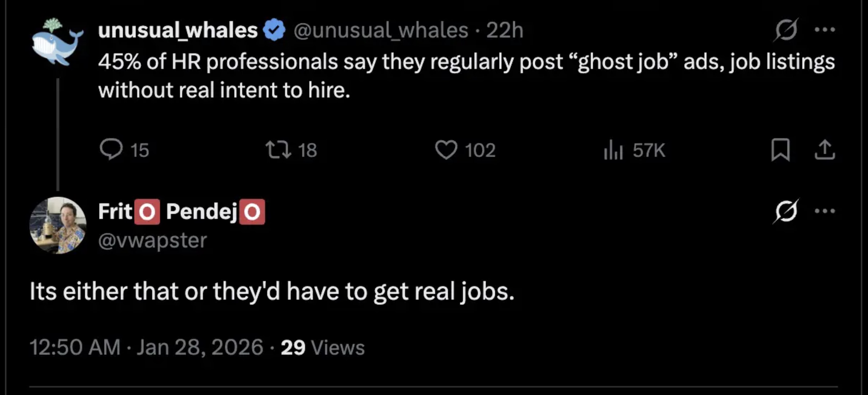Expand more options on vwapster reply

(x=825, y=211)
